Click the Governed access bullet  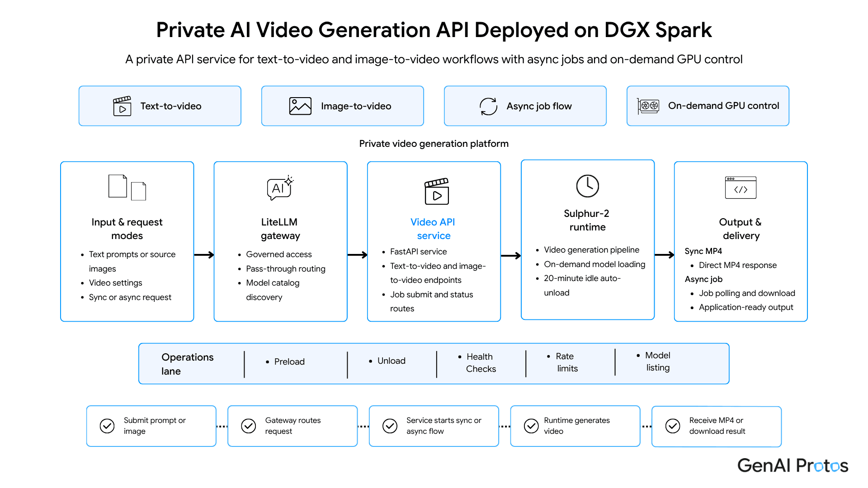pyautogui.click(x=278, y=254)
